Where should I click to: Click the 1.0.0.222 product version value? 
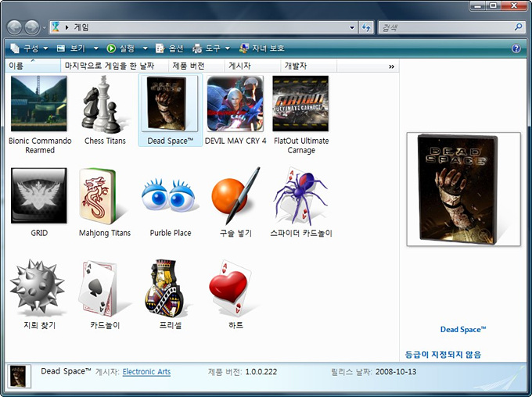point(261,371)
